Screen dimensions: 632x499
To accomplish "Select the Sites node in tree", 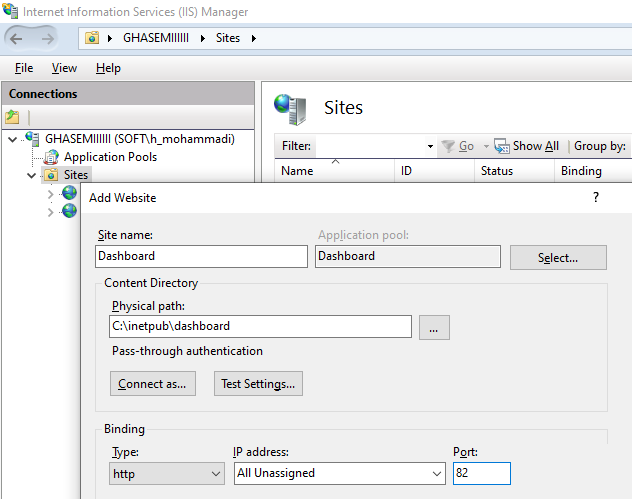I will tap(76, 175).
